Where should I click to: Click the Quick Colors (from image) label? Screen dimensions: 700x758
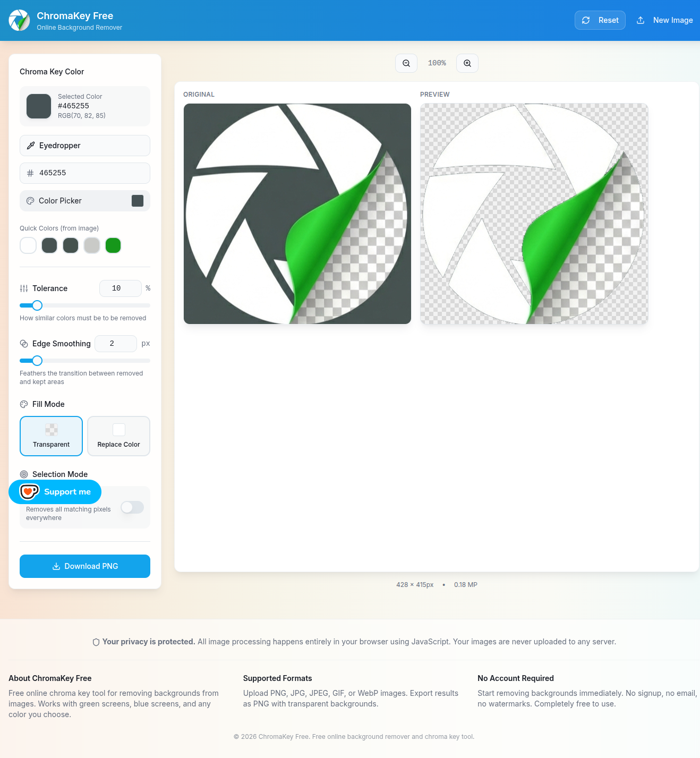pyautogui.click(x=59, y=228)
